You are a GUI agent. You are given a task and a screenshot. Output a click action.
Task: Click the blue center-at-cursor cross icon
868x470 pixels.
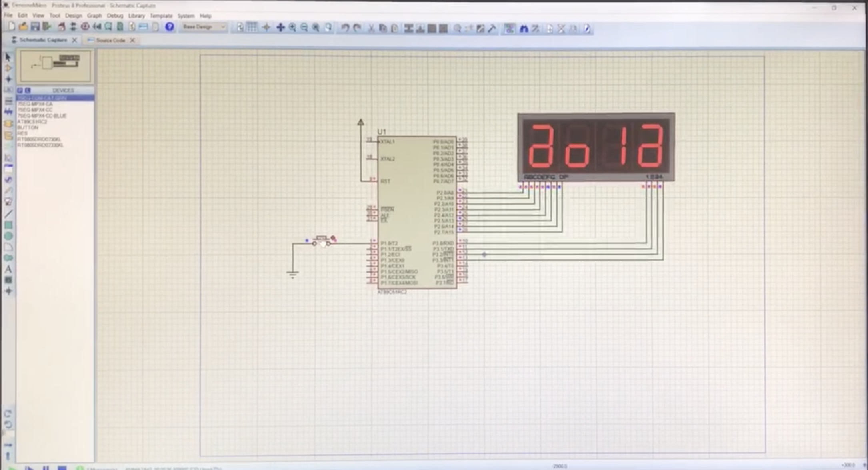(x=280, y=27)
